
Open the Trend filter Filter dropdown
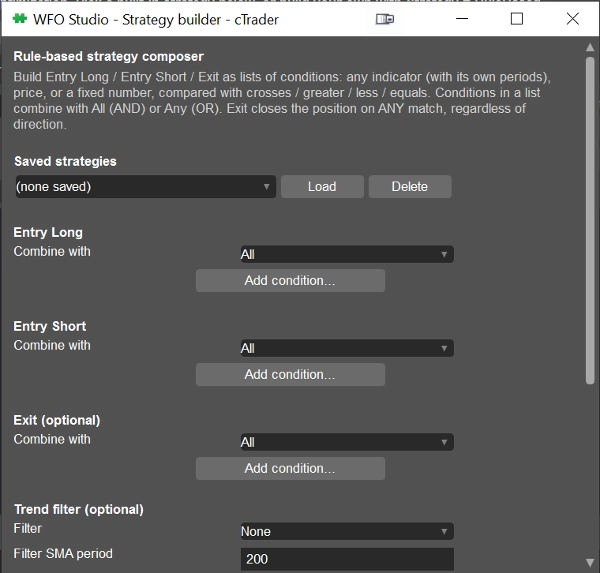pos(347,531)
